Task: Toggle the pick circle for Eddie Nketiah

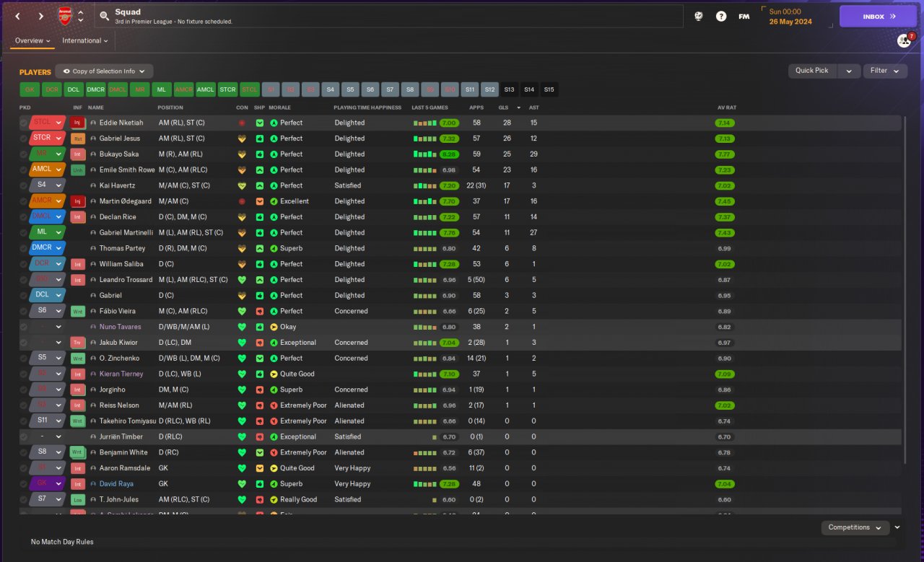Action: (x=23, y=123)
